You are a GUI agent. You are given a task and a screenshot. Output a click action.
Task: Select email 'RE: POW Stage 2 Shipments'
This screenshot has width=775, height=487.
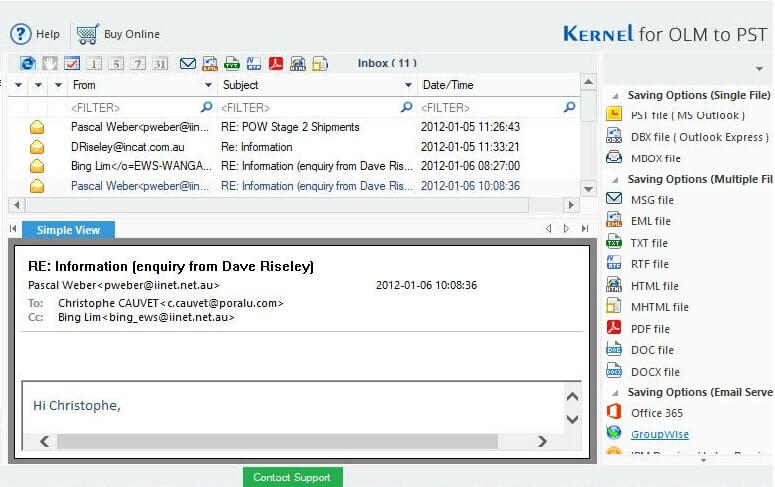point(294,127)
